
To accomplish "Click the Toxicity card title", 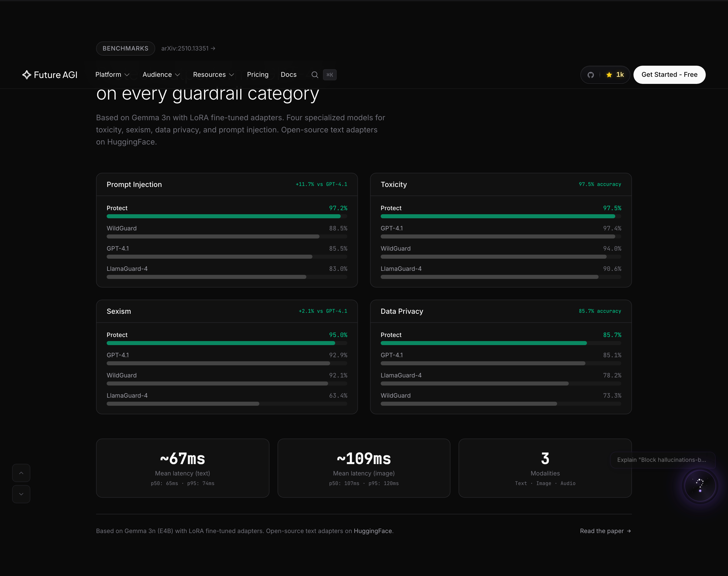I will [x=394, y=184].
